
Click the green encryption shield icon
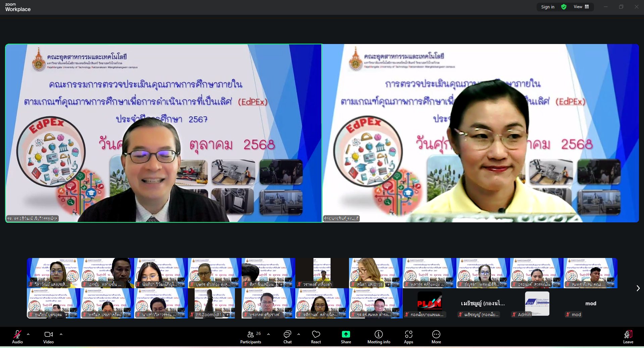coord(564,7)
